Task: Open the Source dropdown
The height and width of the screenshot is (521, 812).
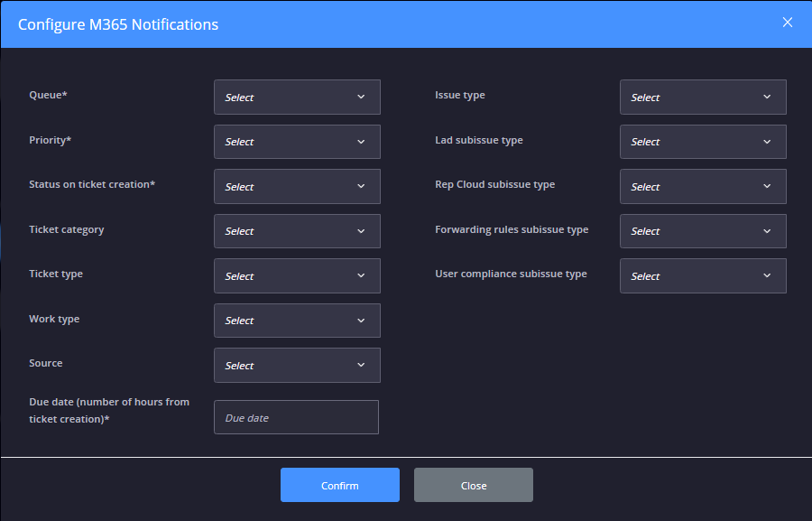Action: pyautogui.click(x=297, y=366)
